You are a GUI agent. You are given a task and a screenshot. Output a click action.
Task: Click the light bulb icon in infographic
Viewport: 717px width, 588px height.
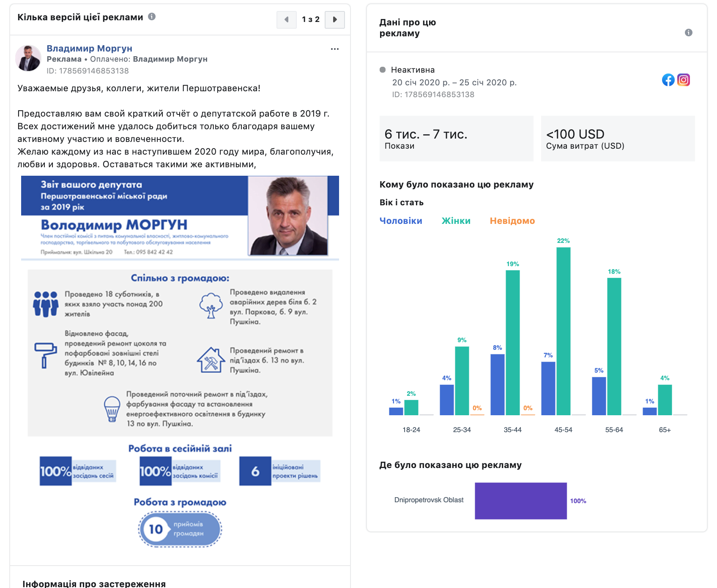[112, 408]
